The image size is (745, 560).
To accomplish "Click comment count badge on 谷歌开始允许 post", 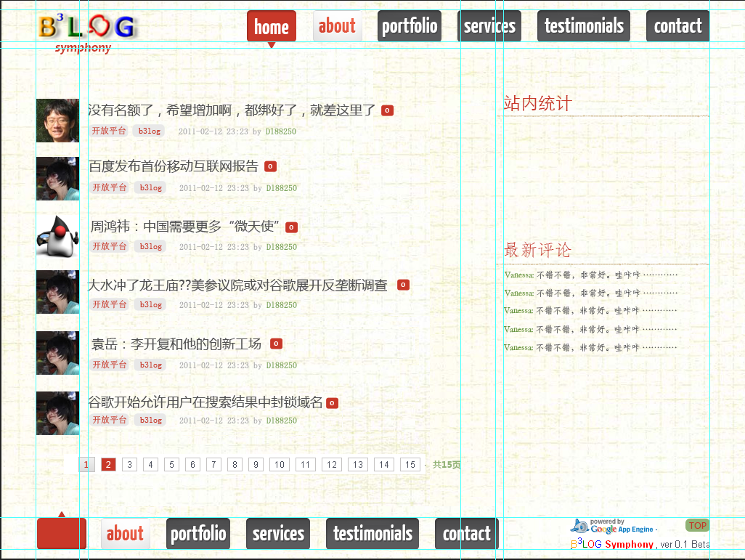I will tap(332, 403).
